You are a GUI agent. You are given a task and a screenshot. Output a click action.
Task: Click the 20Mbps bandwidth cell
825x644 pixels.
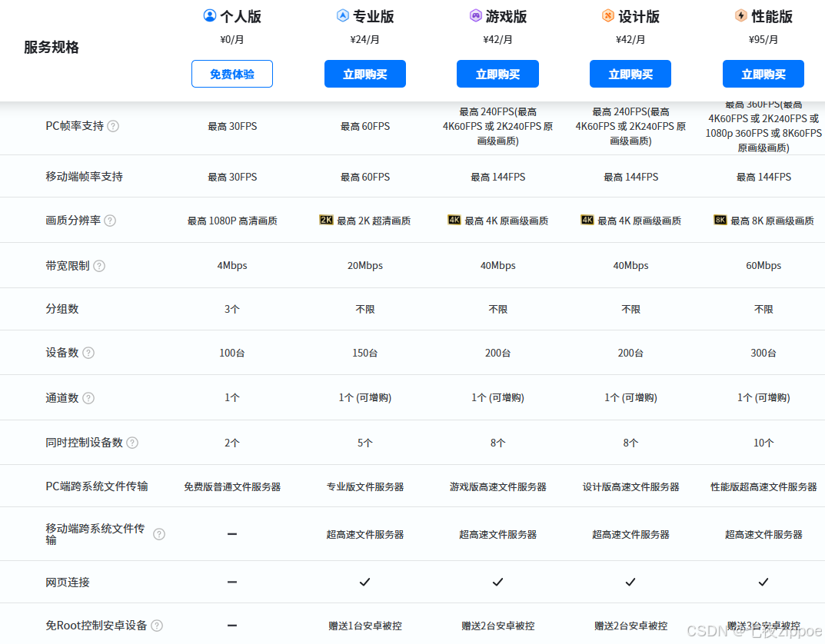coord(365,266)
